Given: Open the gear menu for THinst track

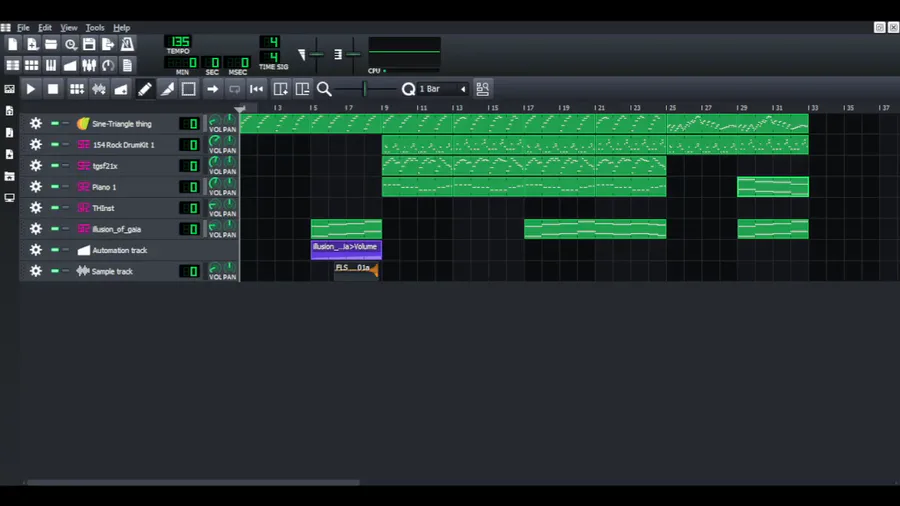Looking at the screenshot, I should click(36, 208).
